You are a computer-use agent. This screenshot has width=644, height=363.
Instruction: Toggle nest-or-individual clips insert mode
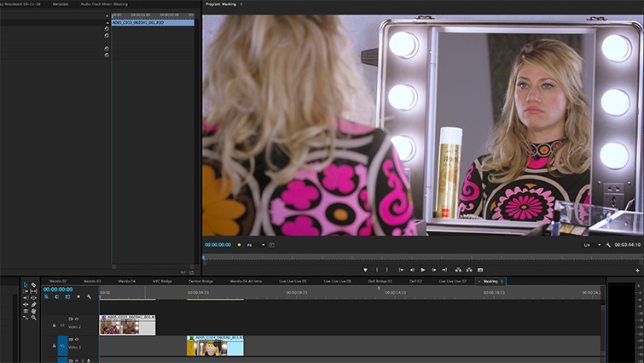click(x=46, y=296)
